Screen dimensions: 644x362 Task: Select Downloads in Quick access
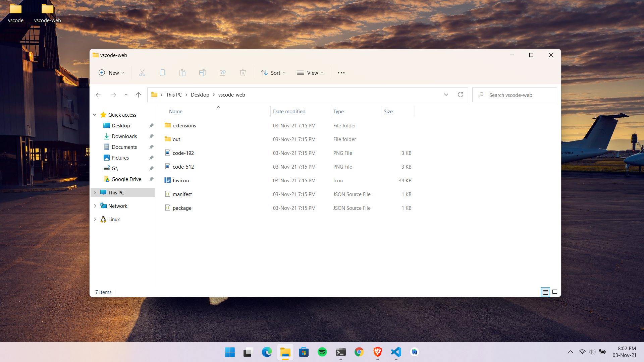click(124, 136)
